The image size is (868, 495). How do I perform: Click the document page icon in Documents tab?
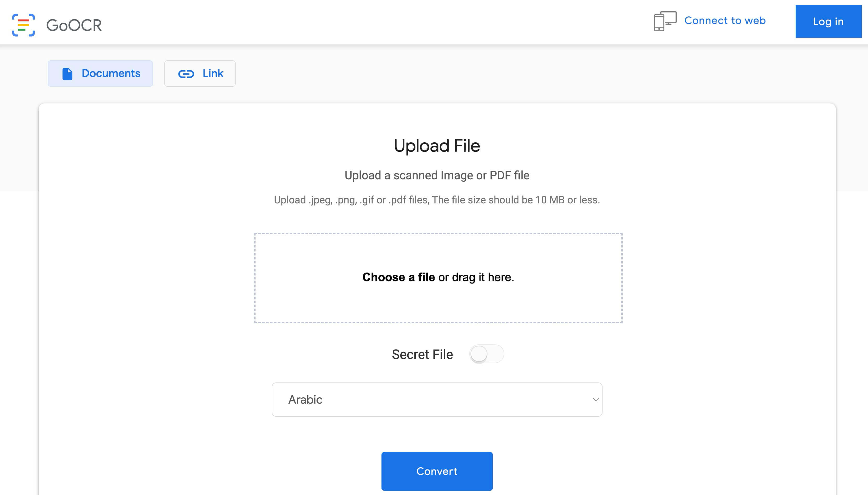tap(67, 74)
